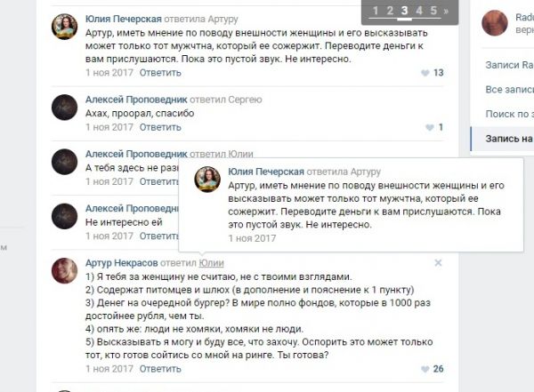Like Алексей's 'Ахах, проорал' comment heart
534x392 pixels.
pyautogui.click(x=430, y=127)
